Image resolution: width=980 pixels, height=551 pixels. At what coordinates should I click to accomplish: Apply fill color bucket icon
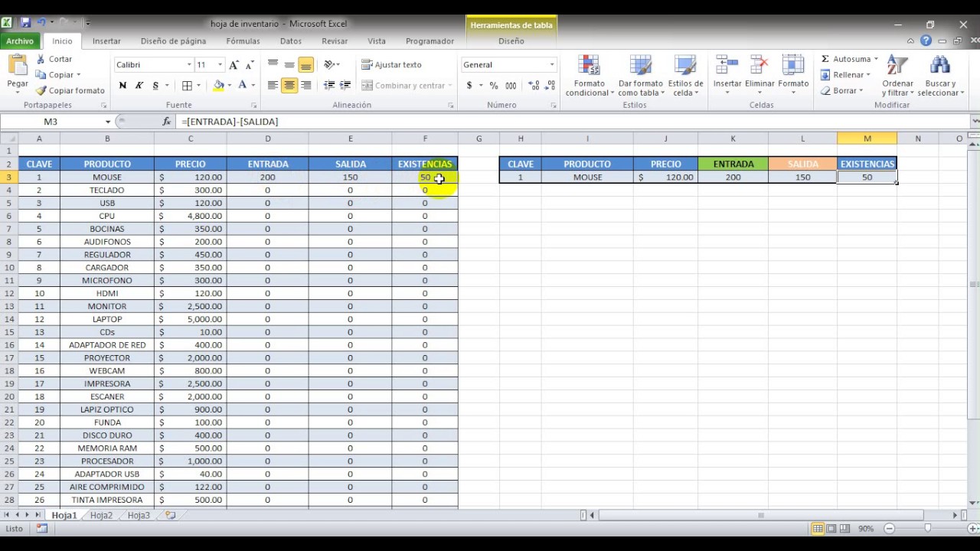point(219,86)
